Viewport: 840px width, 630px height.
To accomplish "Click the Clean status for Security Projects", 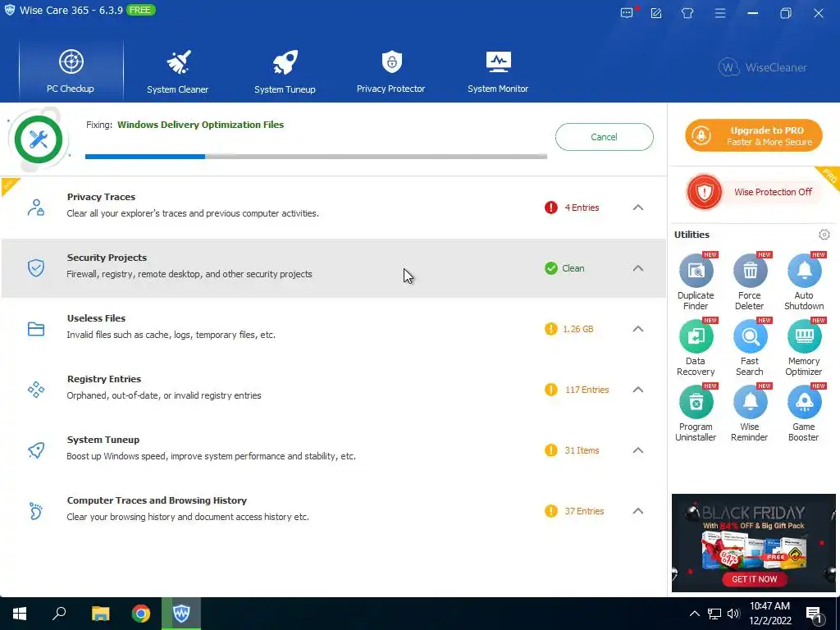I will pyautogui.click(x=573, y=268).
